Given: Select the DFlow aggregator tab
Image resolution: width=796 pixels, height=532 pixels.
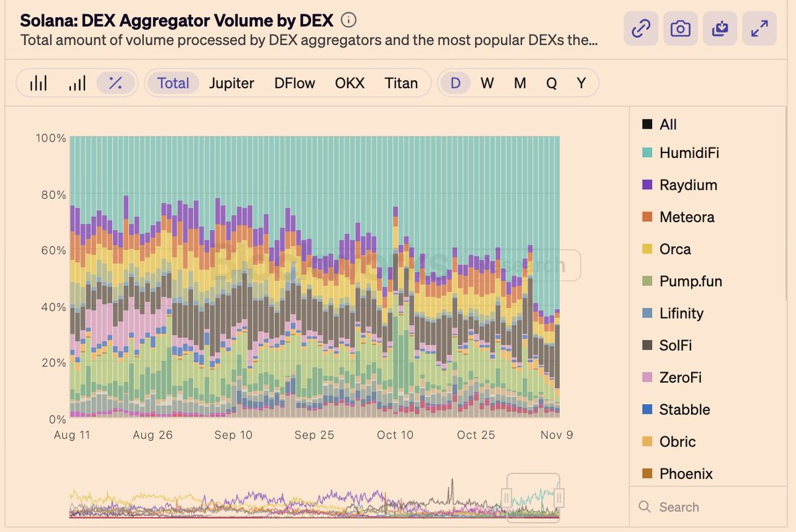Looking at the screenshot, I should (295, 83).
